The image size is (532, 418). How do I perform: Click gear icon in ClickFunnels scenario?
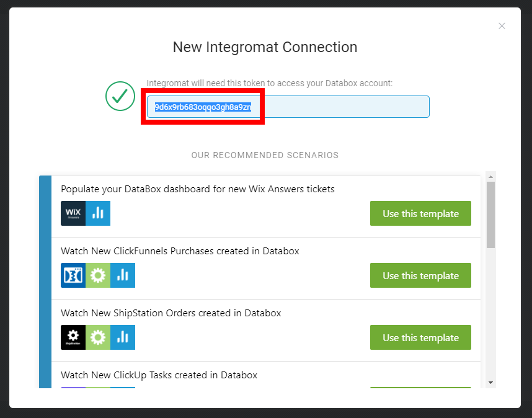[98, 275]
